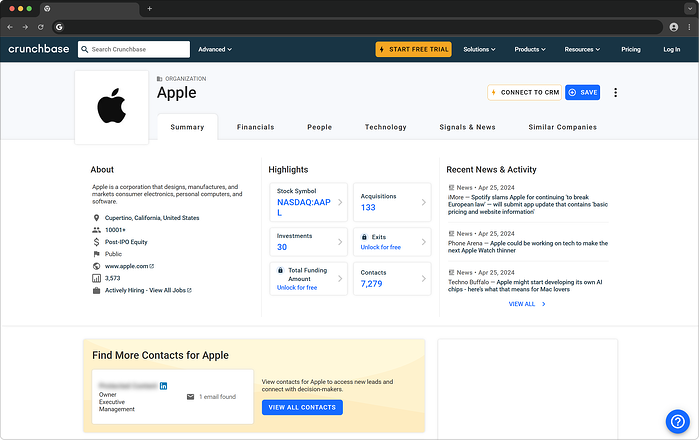Switch to the Financials tab
Image resolution: width=699 pixels, height=440 pixels.
(x=255, y=127)
